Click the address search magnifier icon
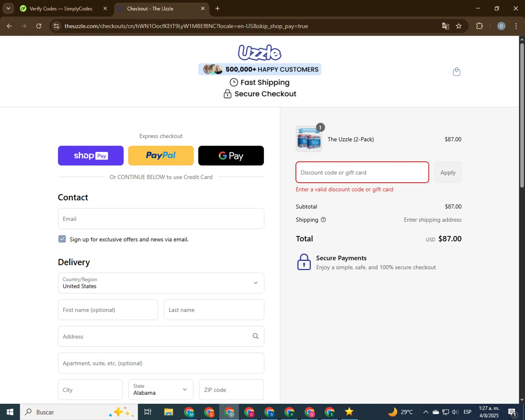 click(x=255, y=336)
